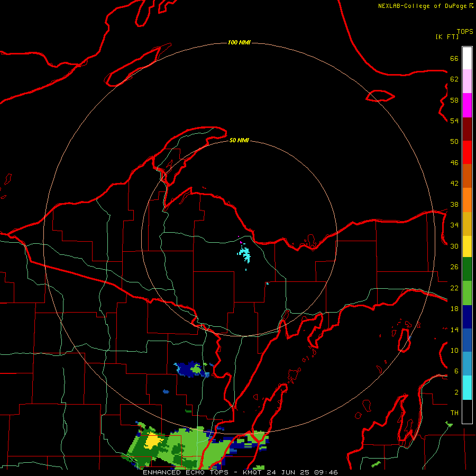Click the legend value 30
Image resolution: width=476 pixels, height=476 pixels.
(454, 246)
